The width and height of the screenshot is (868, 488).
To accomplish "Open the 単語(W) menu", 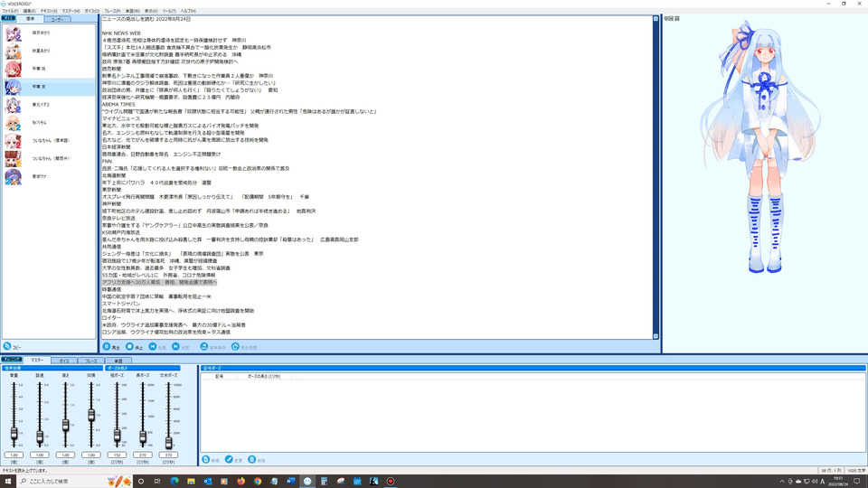I will pos(132,11).
